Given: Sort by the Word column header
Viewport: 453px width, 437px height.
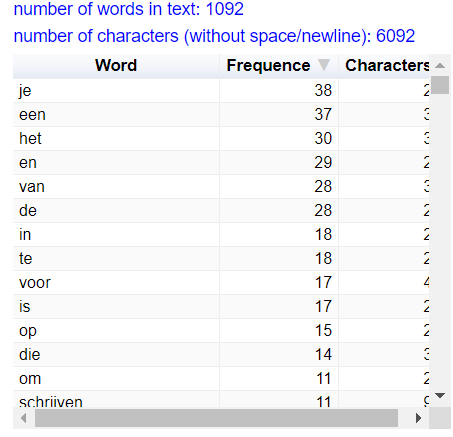Looking at the screenshot, I should coord(116,66).
